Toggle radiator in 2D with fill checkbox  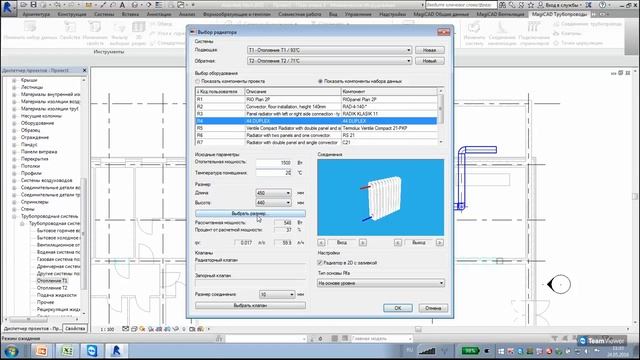[320, 263]
